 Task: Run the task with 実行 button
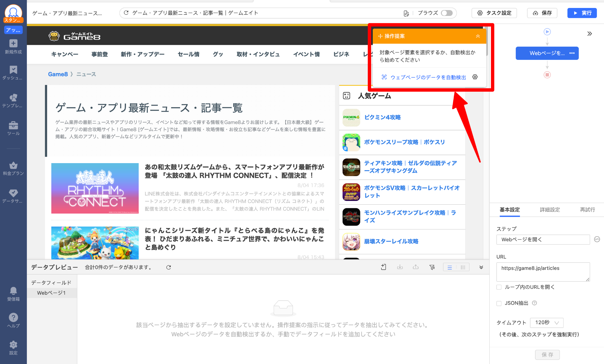coord(582,13)
